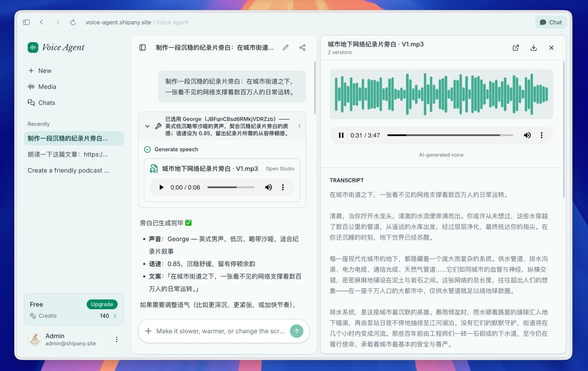Play the V1.mp3 clip in the chat
The width and height of the screenshot is (588, 371).
(x=161, y=187)
